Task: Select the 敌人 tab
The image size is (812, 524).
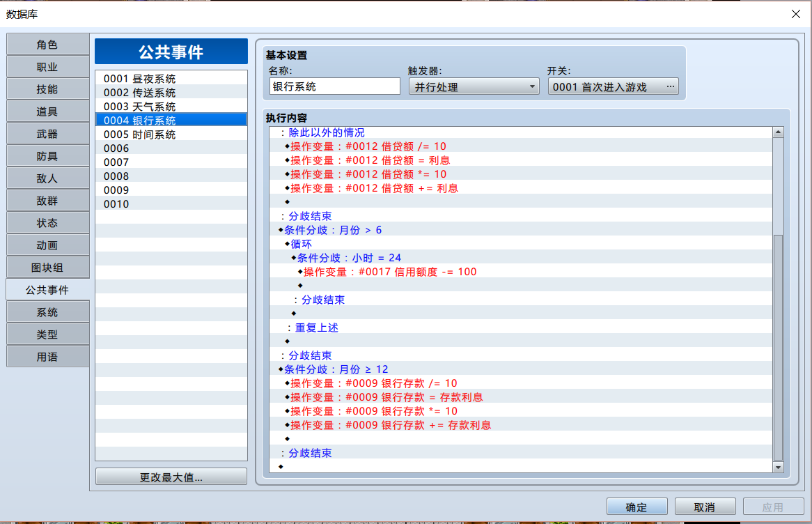Action: (x=47, y=178)
